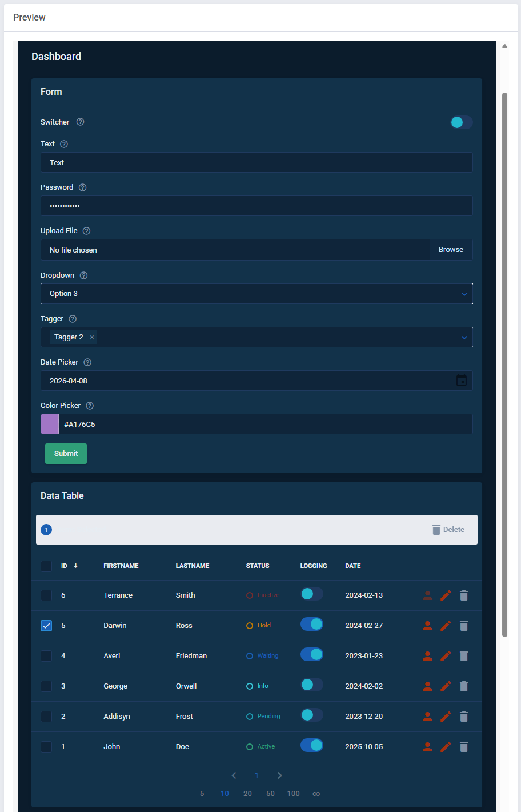Remove the Tagger 2 tag with x
521x812 pixels.
pyautogui.click(x=92, y=337)
